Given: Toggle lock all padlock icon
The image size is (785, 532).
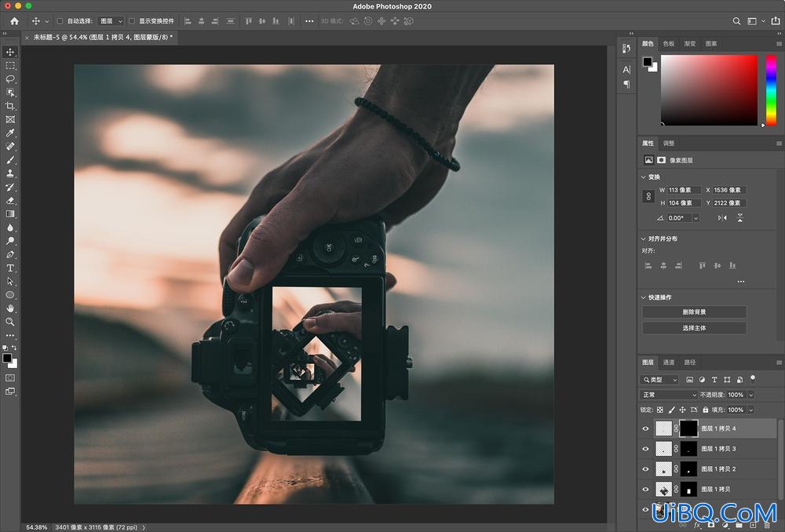Looking at the screenshot, I should [706, 410].
